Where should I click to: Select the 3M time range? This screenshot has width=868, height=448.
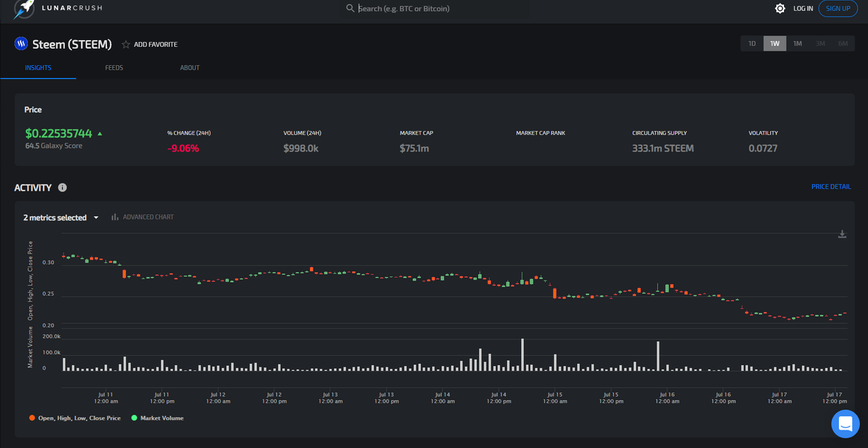821,44
